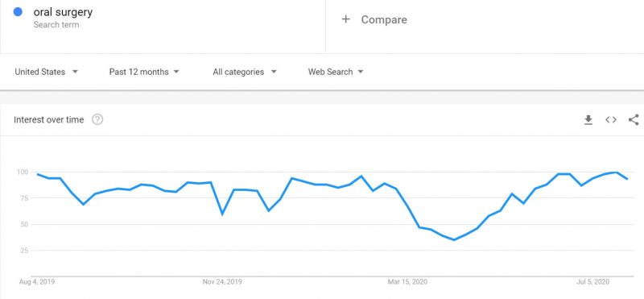This screenshot has height=299, width=644.
Task: Change the Web Search type dropdown
Action: click(x=336, y=72)
